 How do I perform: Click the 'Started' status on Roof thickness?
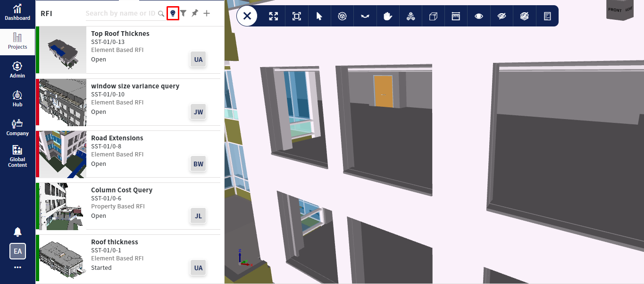coord(101,267)
